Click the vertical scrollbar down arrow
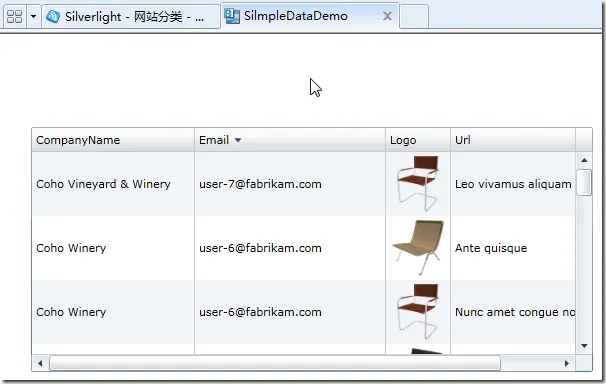Viewport: 606px width, 384px height. (584, 346)
